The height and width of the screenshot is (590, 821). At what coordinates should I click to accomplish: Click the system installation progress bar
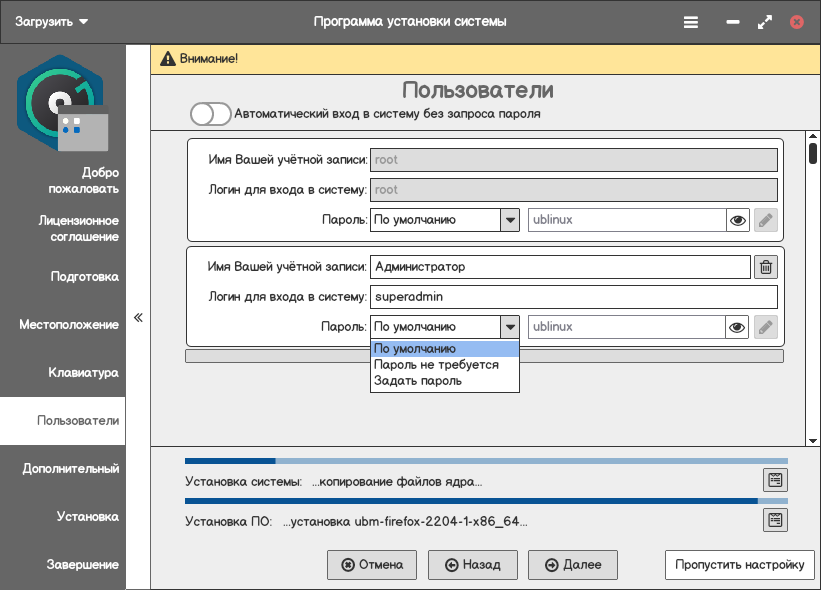tap(486, 462)
